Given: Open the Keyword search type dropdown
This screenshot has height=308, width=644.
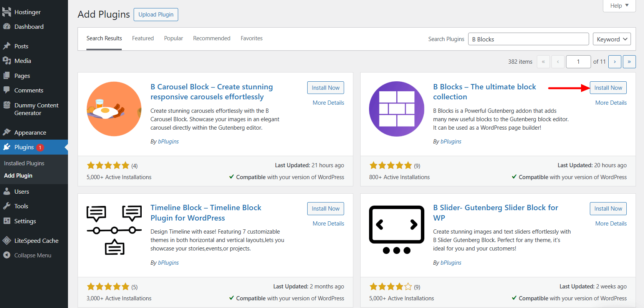Looking at the screenshot, I should (612, 39).
